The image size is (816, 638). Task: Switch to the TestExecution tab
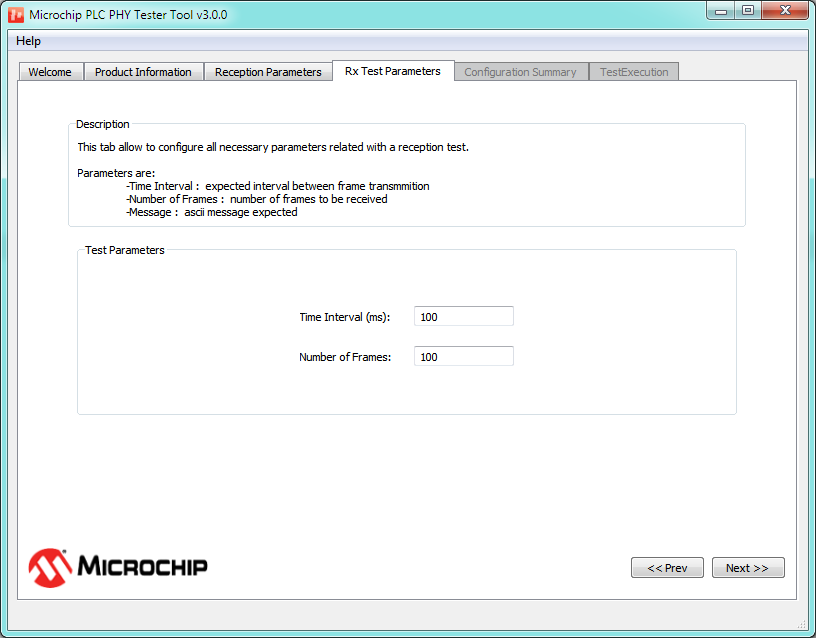click(x=634, y=72)
